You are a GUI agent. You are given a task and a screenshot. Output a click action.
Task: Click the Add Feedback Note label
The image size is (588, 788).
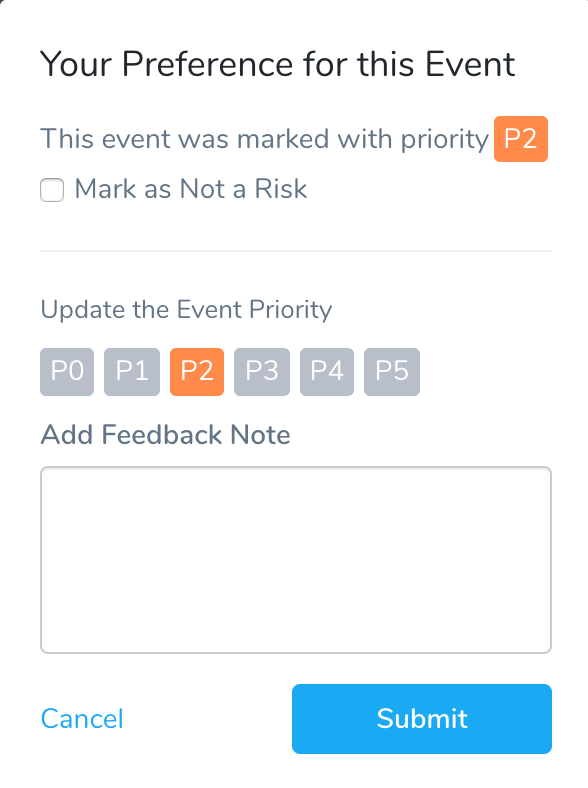[x=165, y=435]
